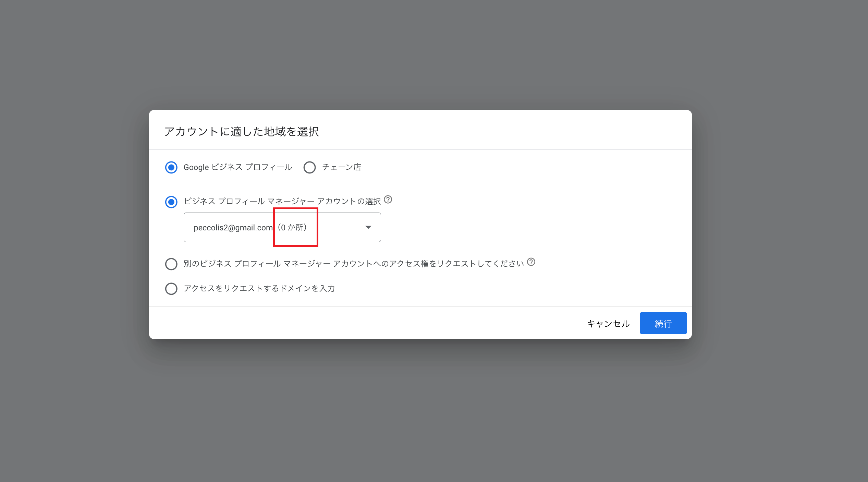This screenshot has width=868, height=482.
Task: Click the アクセスをリクエストするドメインを入力 label text
Action: coord(259,288)
